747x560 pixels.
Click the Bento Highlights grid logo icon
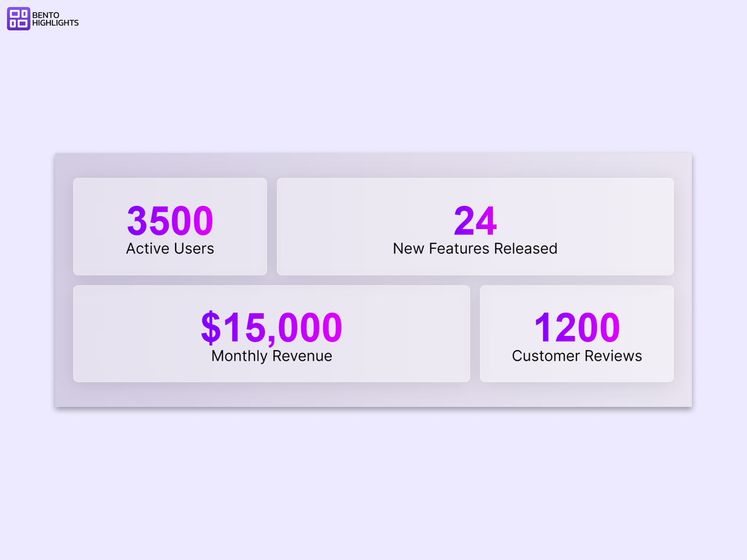pyautogui.click(x=19, y=19)
